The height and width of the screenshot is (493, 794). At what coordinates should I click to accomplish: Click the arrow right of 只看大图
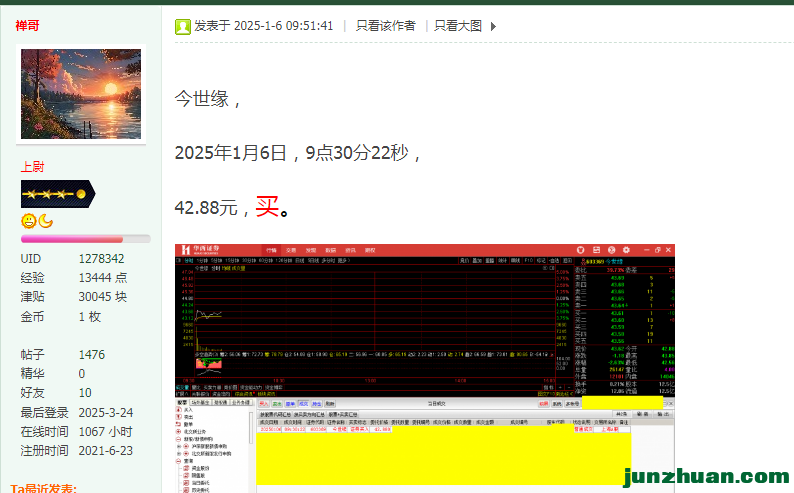493,26
